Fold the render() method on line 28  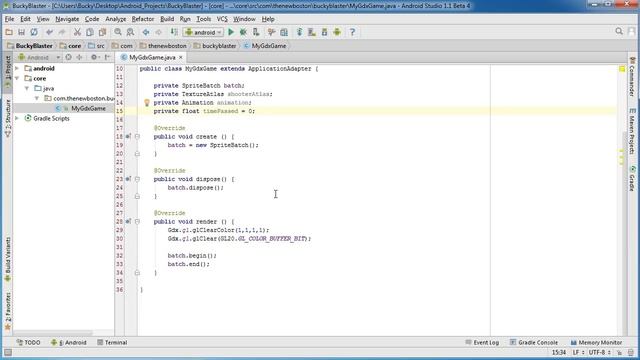tap(137, 221)
